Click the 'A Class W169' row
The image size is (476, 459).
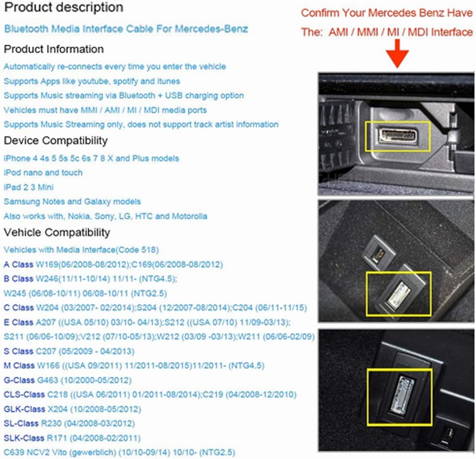113,265
